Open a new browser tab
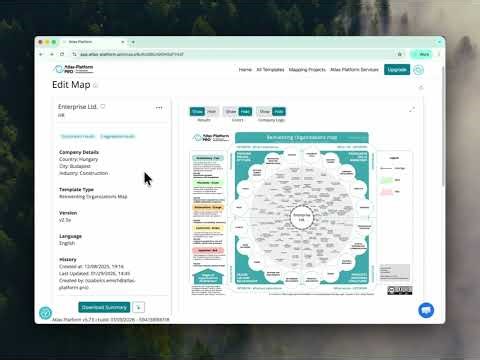Screen dimensions: 480x360 pos(133,42)
